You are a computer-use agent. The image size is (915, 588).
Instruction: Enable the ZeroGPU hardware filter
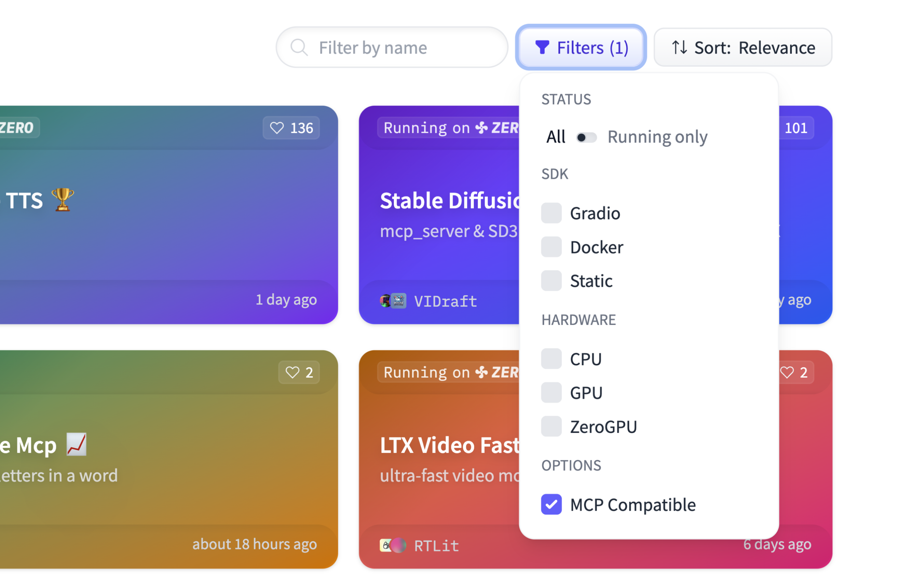click(x=551, y=427)
